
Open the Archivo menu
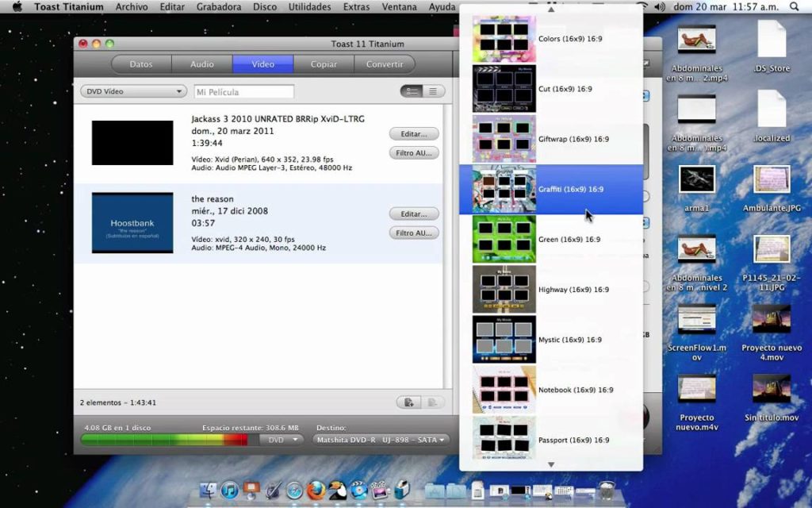[x=132, y=6]
